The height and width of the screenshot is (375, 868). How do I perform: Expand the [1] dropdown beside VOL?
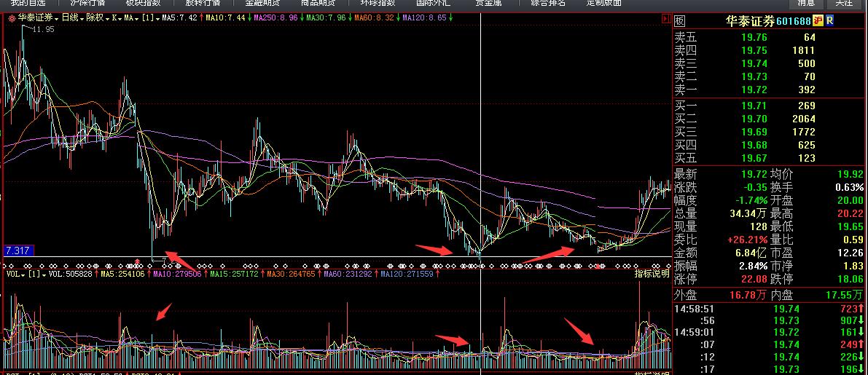point(36,274)
